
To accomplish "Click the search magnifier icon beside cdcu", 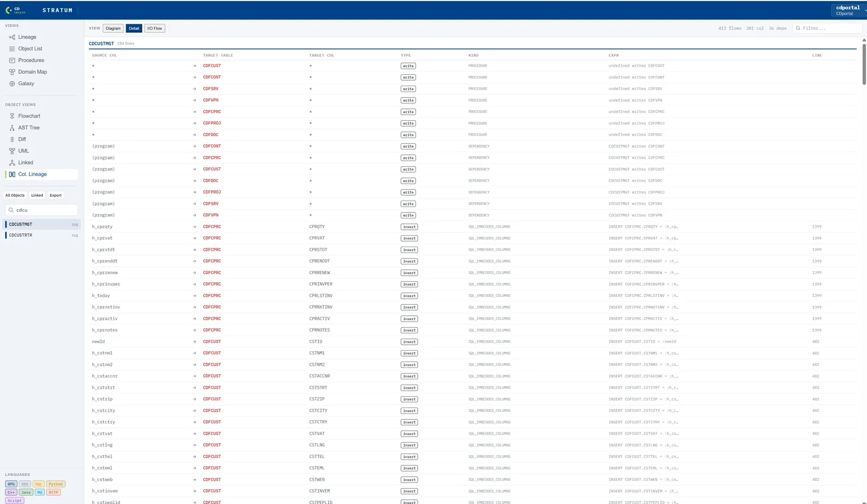I will point(11,210).
